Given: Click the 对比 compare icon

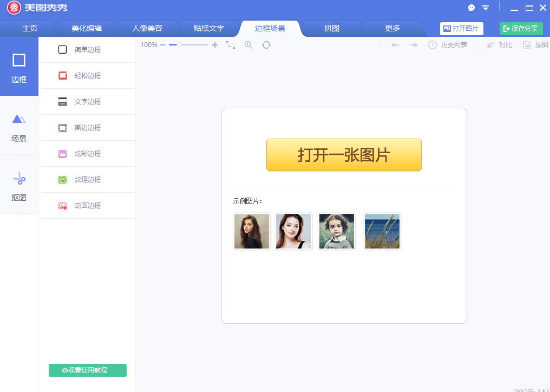Looking at the screenshot, I should tap(498, 45).
